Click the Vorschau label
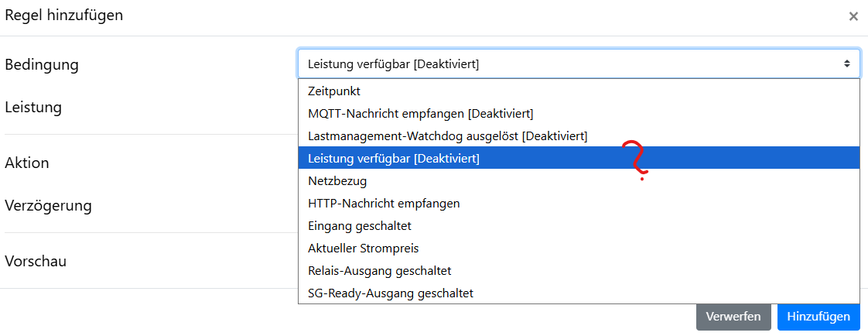 pos(36,261)
